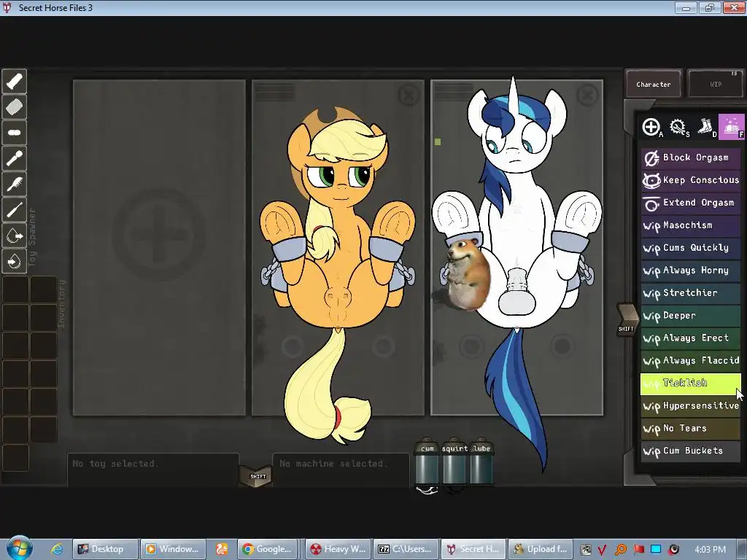Screen dimensions: 747x560
Task: Toggle the Cums Quickly option
Action: coord(690,248)
